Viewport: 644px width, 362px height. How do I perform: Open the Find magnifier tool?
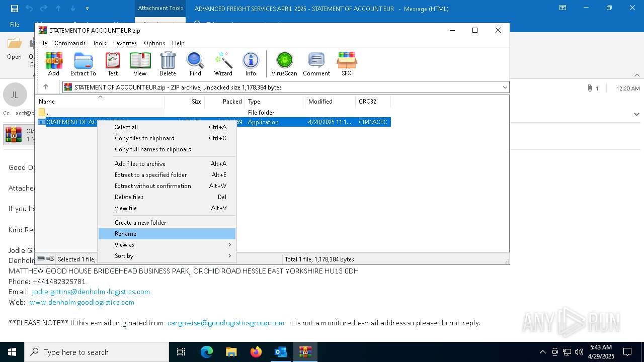(x=195, y=64)
